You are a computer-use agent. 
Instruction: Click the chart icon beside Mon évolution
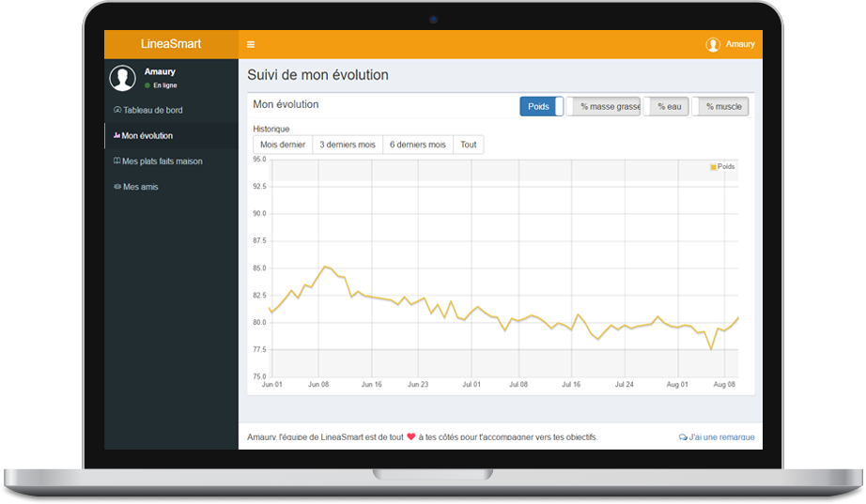pyautogui.click(x=116, y=135)
